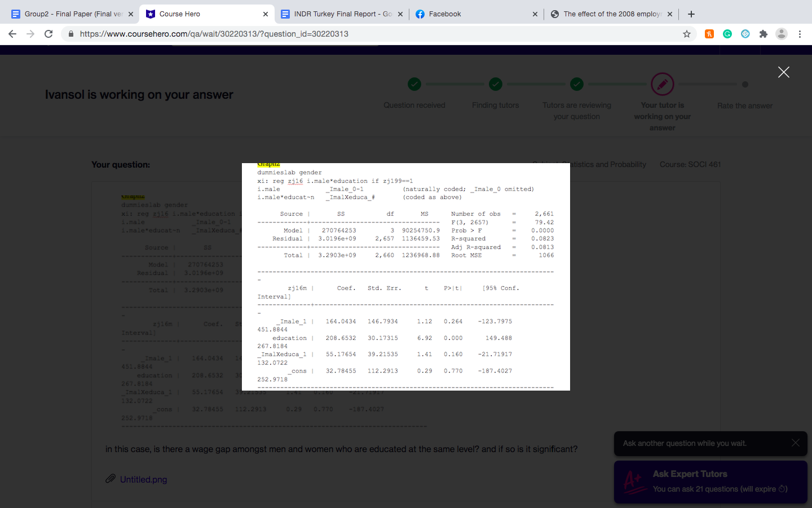Viewport: 812px width, 508px height.
Task: Close the Facebook tab
Action: click(535, 14)
